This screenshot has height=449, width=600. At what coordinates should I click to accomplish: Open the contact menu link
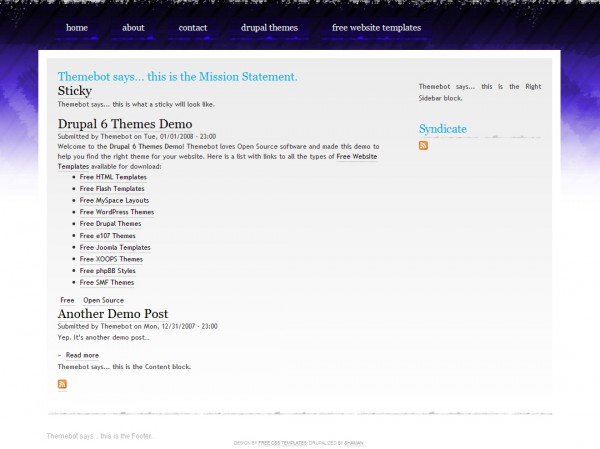193,28
